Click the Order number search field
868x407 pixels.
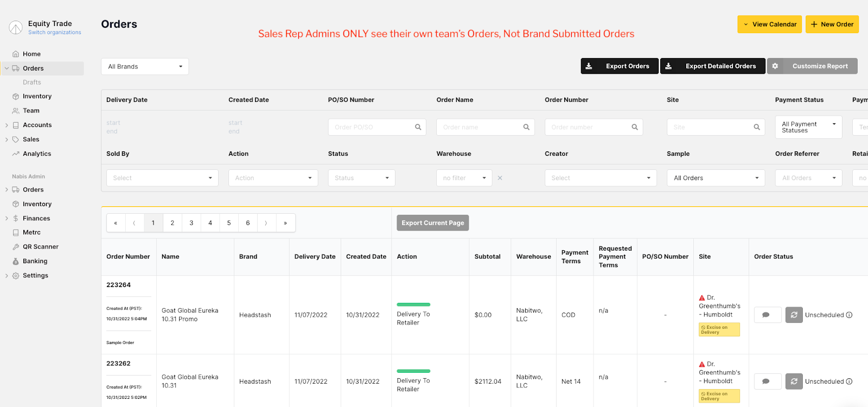click(588, 127)
